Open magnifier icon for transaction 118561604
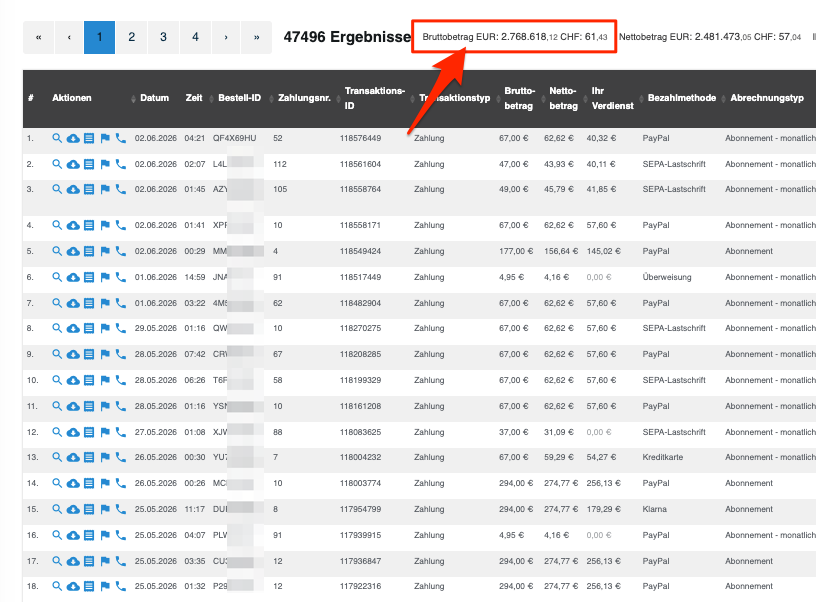 pyautogui.click(x=57, y=164)
